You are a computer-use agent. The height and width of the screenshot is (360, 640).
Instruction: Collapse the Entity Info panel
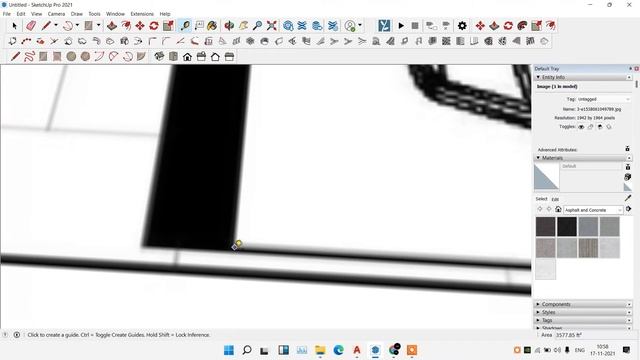tap(538, 77)
